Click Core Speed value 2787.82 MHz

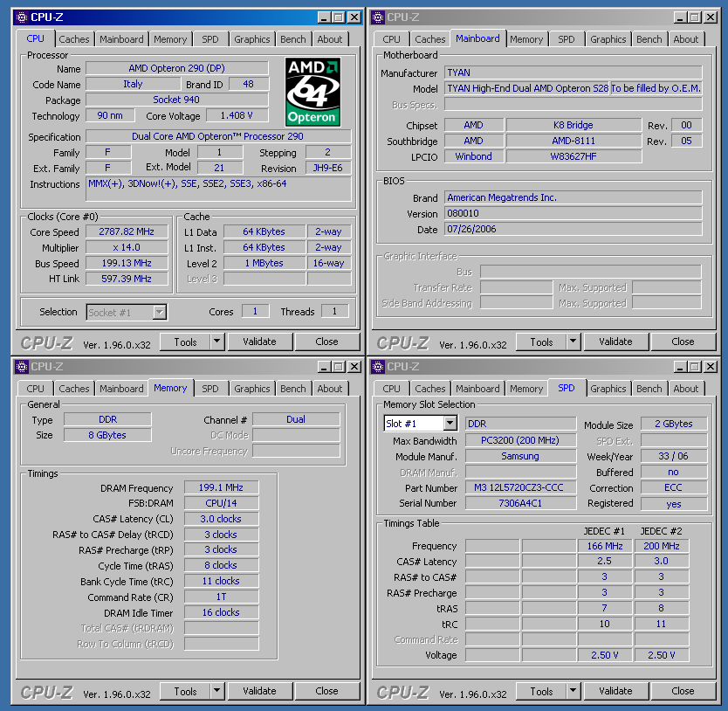pos(127,231)
